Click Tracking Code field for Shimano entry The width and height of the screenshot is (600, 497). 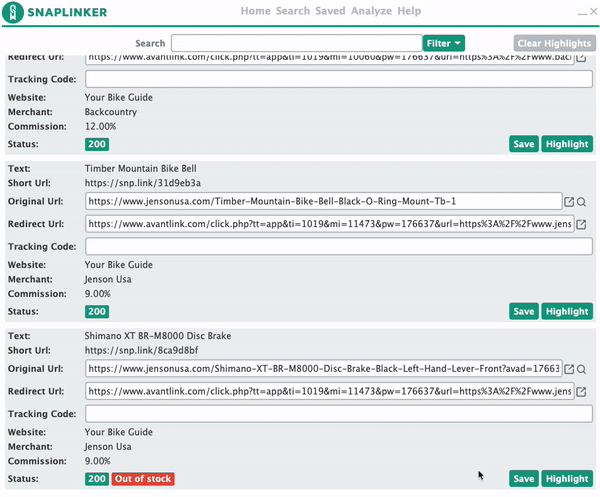click(x=339, y=414)
